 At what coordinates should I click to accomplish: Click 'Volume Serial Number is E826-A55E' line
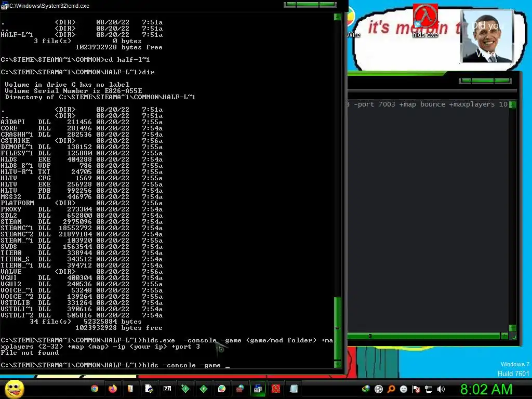click(x=73, y=90)
